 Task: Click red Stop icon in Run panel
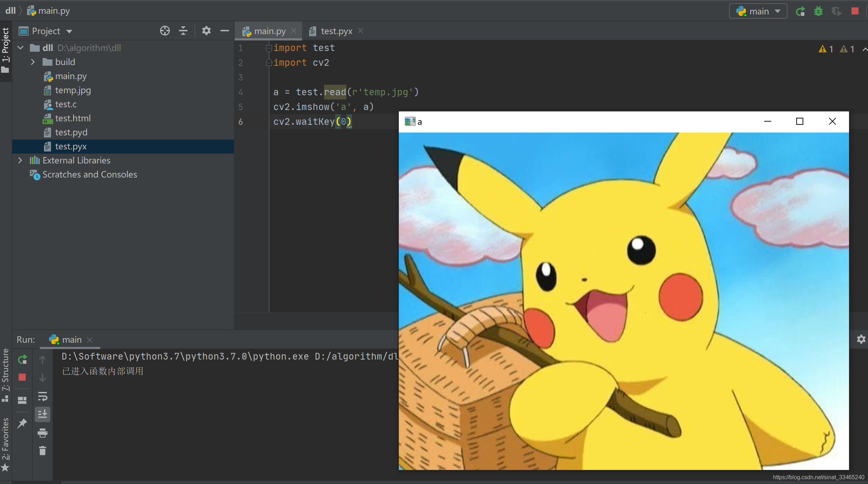pos(22,377)
